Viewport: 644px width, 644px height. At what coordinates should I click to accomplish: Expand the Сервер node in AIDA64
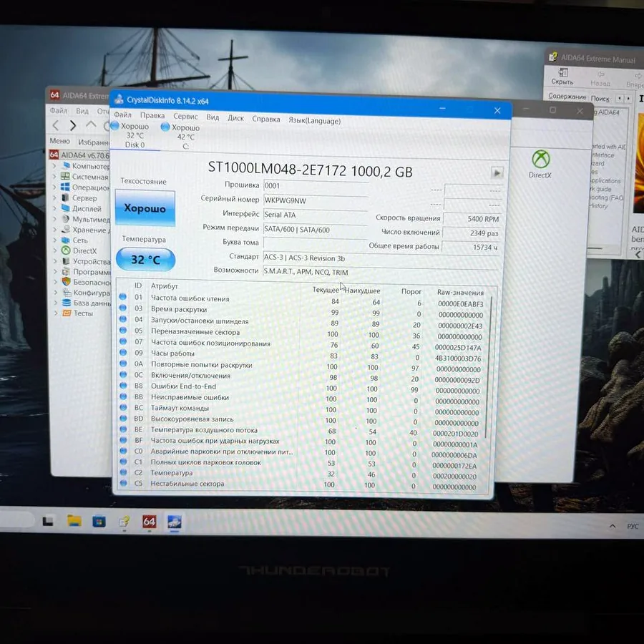[54, 197]
